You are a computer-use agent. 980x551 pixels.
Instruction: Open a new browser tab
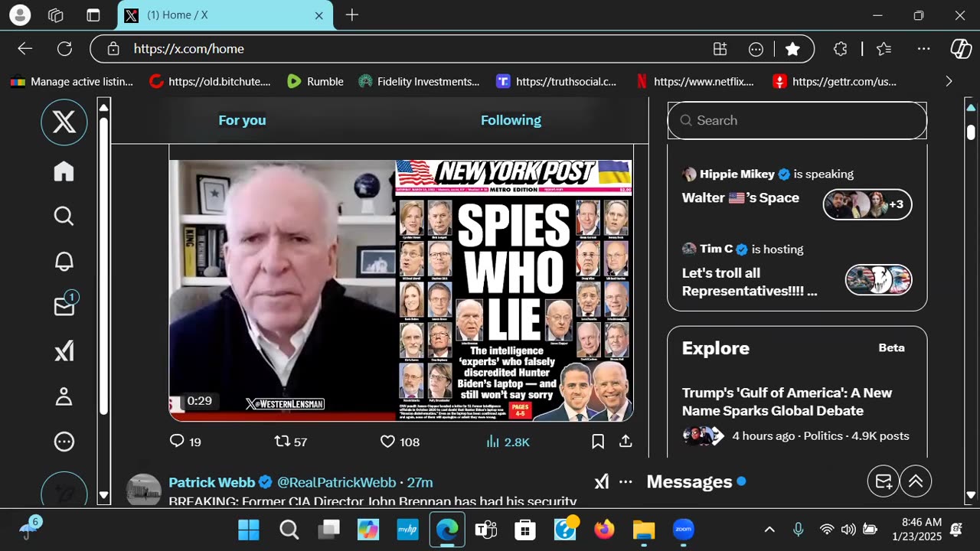pos(352,15)
